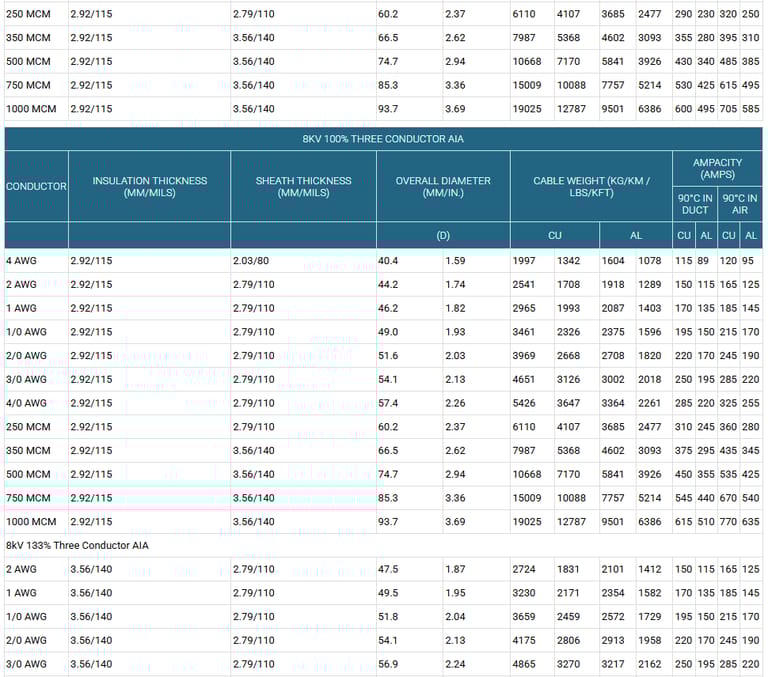Screen dimensions: 768x677
Task: Select the CONDUCTOR column header
Action: [x=36, y=186]
